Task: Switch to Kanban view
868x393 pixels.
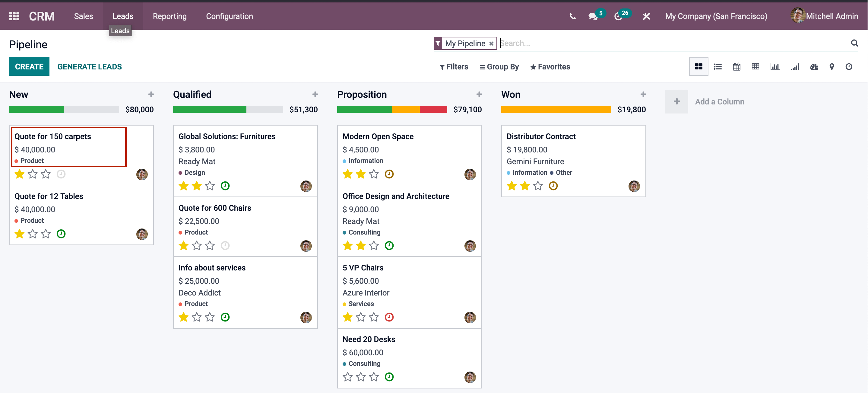Action: click(x=699, y=66)
